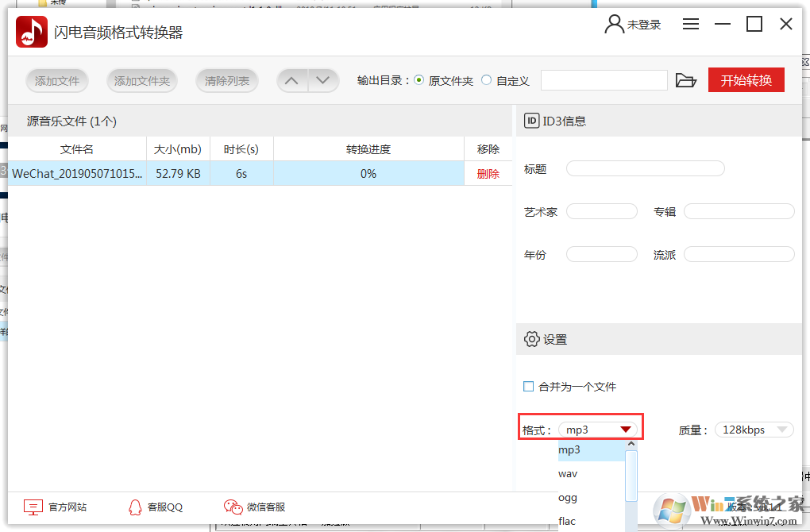This screenshot has width=810, height=532.
Task: Click the 官方网站 icon
Action: 33,507
